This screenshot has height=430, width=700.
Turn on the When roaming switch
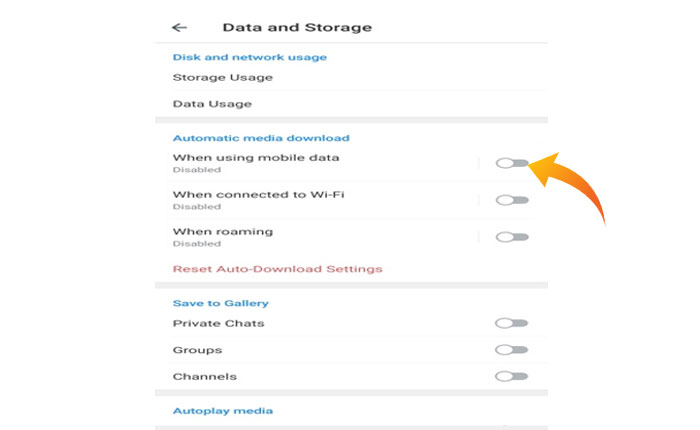pos(512,237)
